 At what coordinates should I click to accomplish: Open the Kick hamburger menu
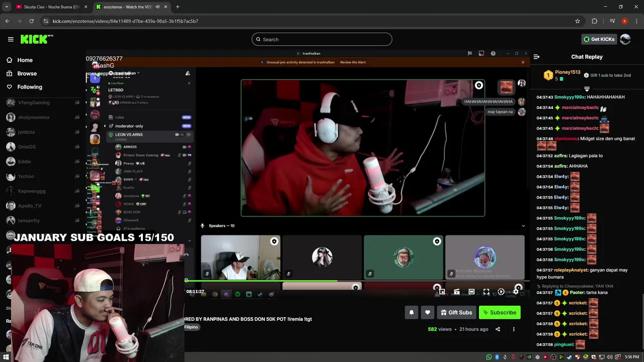(11, 39)
